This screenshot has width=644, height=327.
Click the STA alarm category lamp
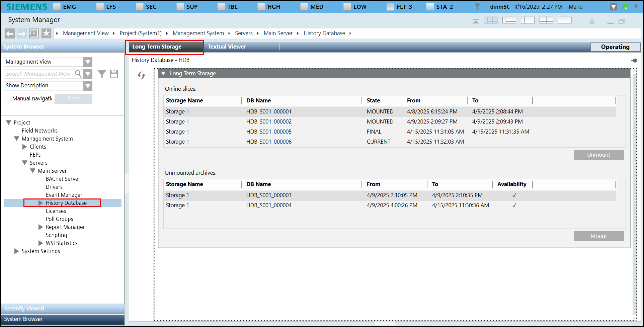point(430,7)
